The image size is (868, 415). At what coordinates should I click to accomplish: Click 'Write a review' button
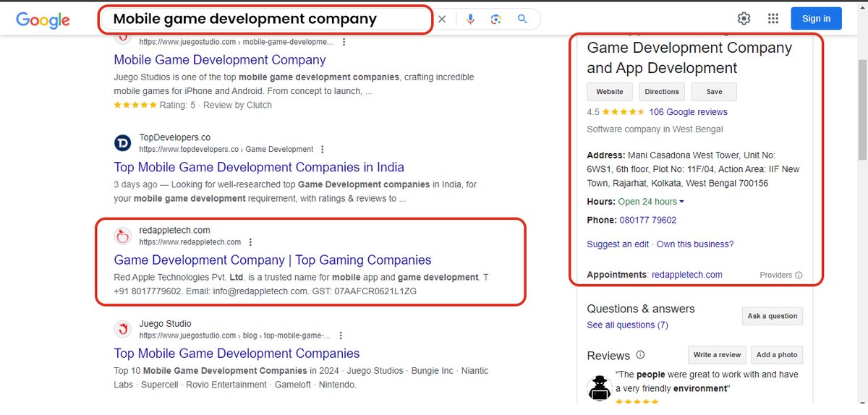pos(718,355)
